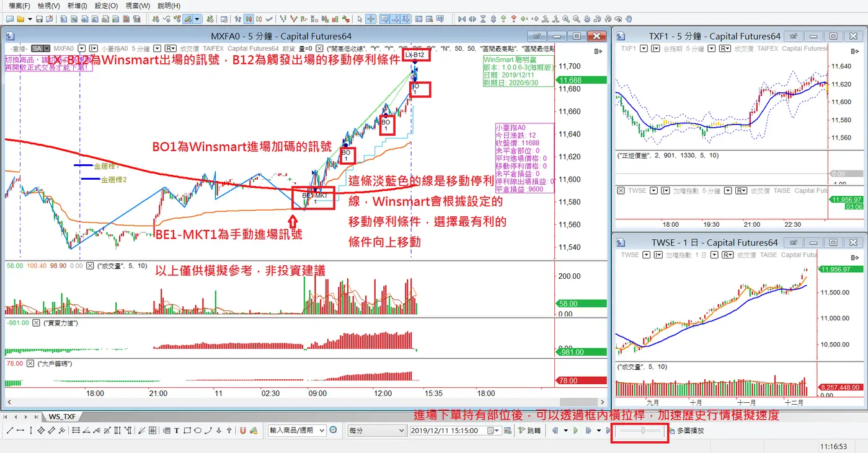Viewport: 868px width, 453px height.
Task: Open the 設定(O) menu
Action: coord(107,6)
